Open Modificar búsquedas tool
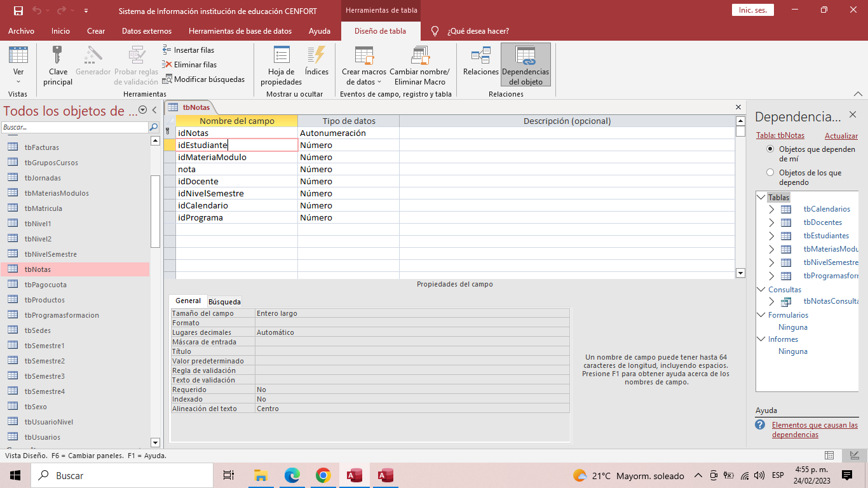The width and height of the screenshot is (868, 488). tap(203, 79)
